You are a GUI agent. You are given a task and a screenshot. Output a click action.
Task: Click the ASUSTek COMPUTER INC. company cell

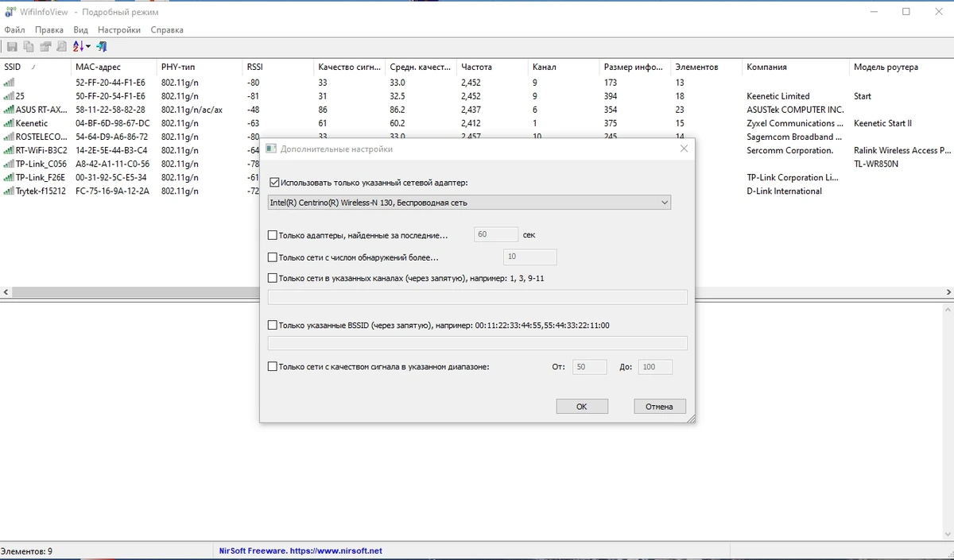(x=795, y=110)
